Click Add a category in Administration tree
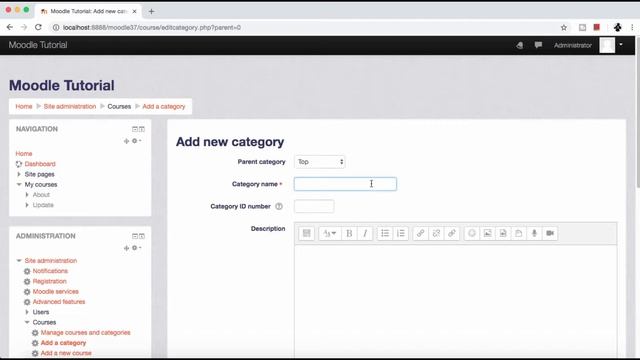The image size is (640, 360). pyautogui.click(x=63, y=343)
